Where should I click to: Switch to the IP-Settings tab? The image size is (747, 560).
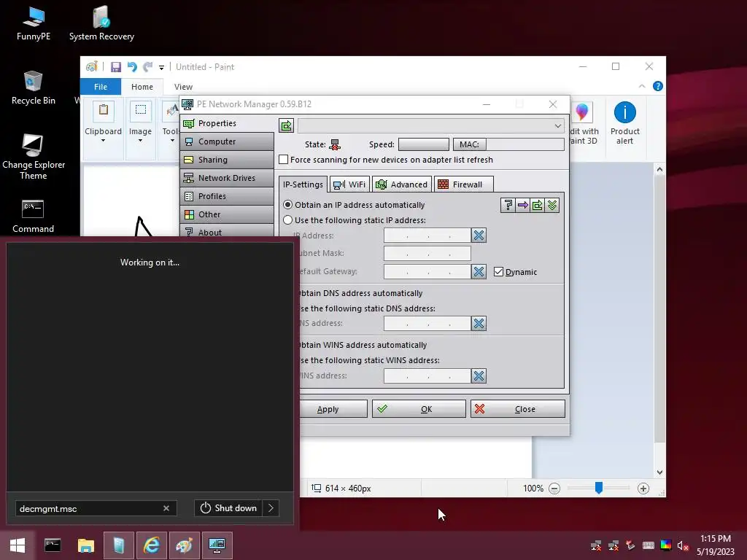pos(303,184)
